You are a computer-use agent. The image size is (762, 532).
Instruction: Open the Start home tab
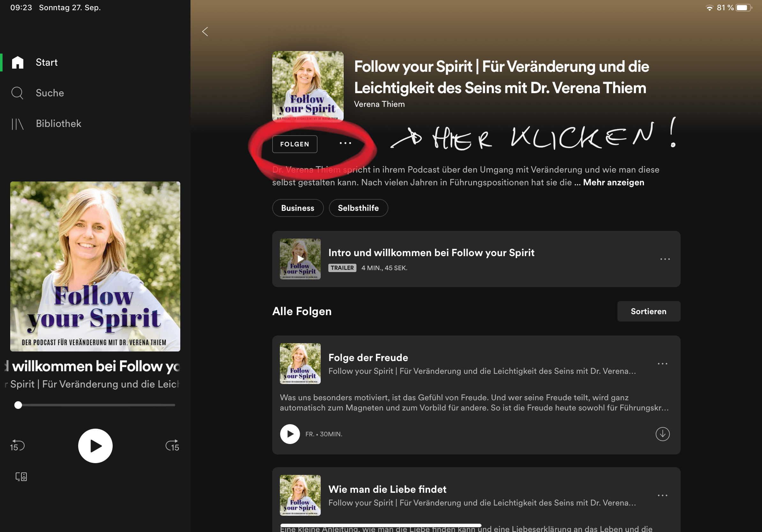pyautogui.click(x=47, y=63)
